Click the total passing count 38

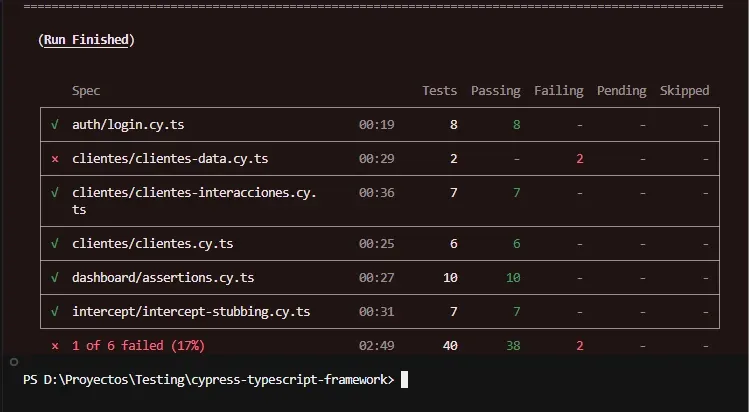[x=513, y=346]
